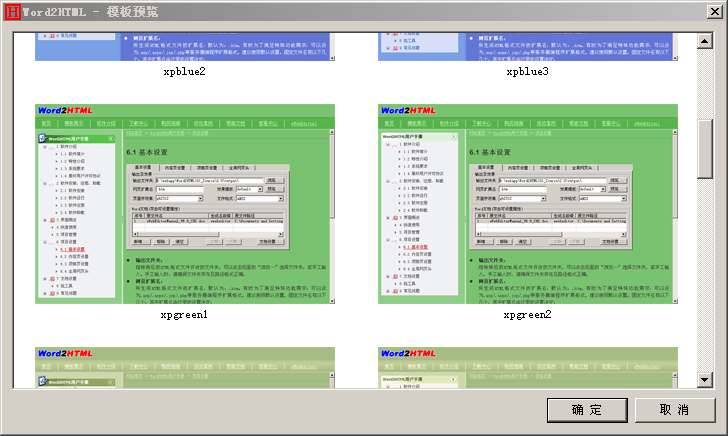
Task: Close the template preview dialog
Action: click(715, 12)
